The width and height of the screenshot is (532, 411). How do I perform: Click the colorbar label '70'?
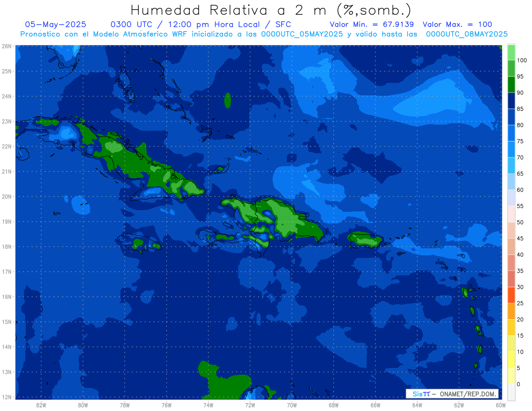click(x=520, y=157)
